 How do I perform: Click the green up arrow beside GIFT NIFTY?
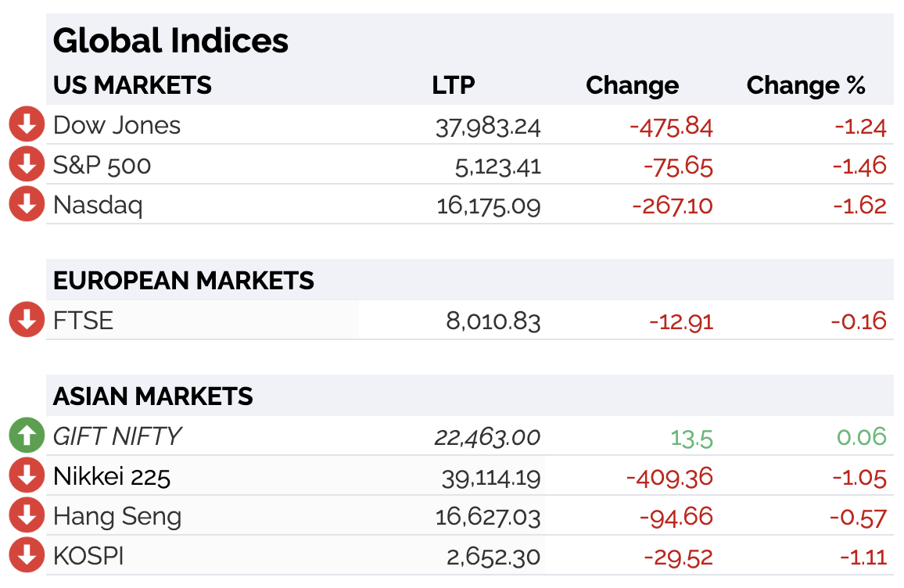27,435
